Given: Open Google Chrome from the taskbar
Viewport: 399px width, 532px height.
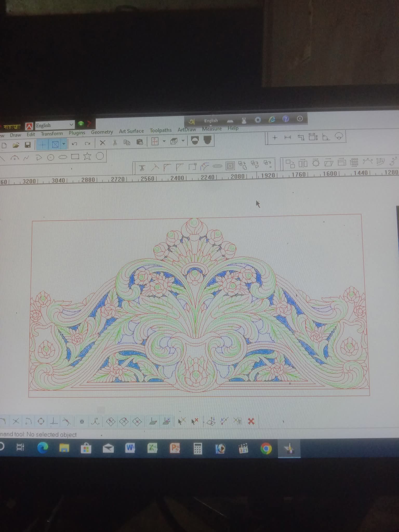Looking at the screenshot, I should tap(266, 449).
